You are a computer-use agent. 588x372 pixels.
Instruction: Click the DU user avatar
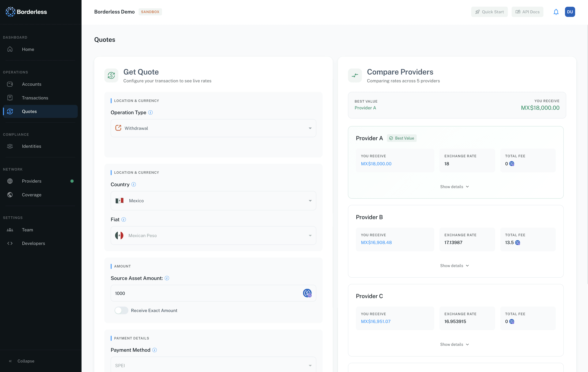tap(570, 12)
